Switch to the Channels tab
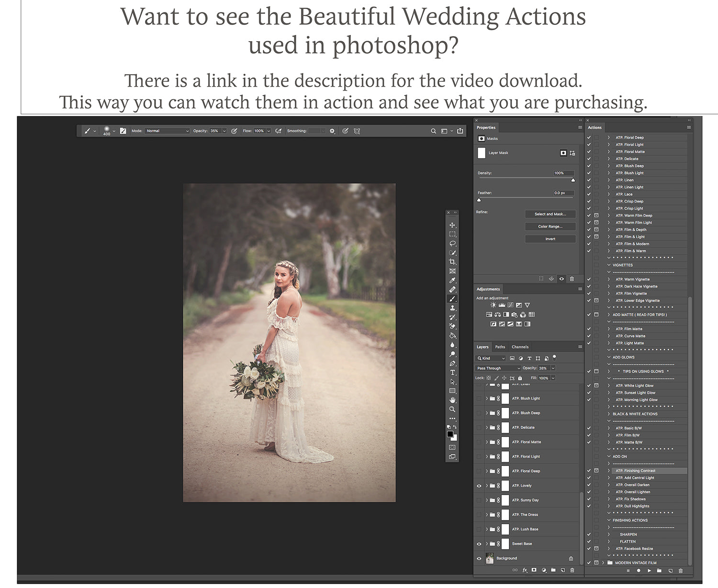The image size is (718, 588). [x=520, y=347]
